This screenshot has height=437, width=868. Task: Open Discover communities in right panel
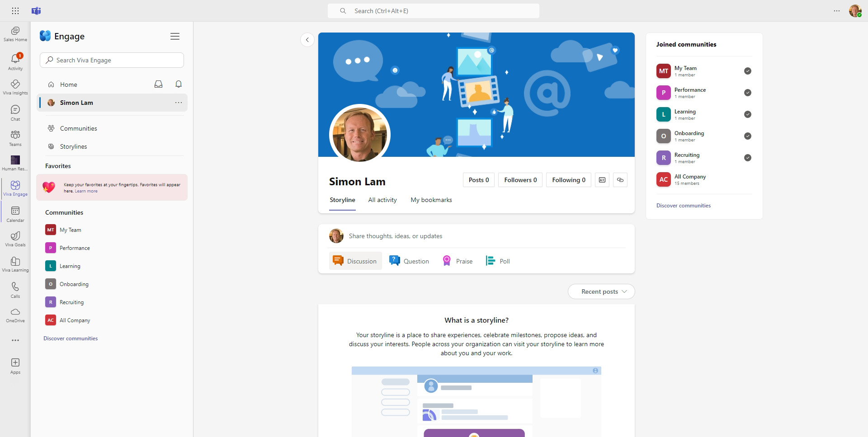tap(684, 206)
